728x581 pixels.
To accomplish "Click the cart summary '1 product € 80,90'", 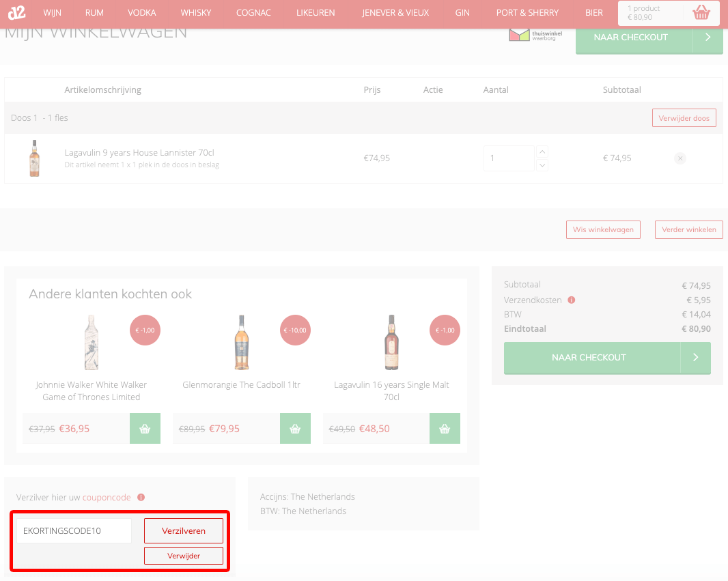I will [x=643, y=12].
